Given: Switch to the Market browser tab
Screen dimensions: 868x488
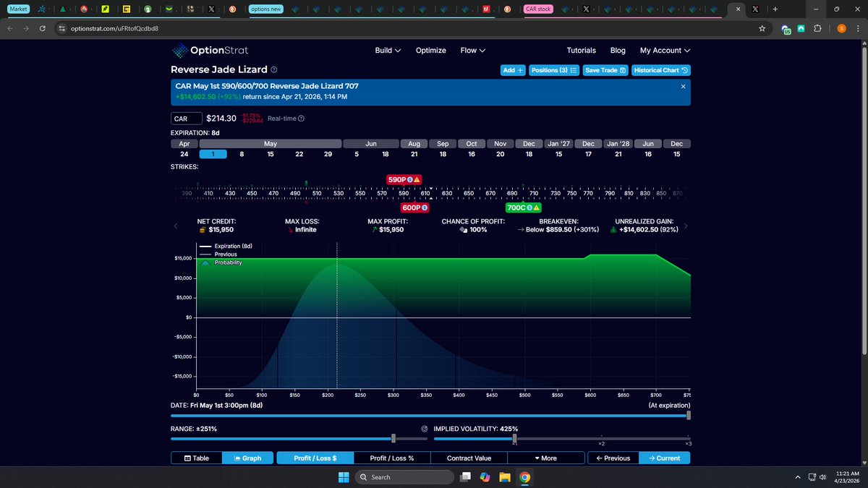Looking at the screenshot, I should (19, 9).
